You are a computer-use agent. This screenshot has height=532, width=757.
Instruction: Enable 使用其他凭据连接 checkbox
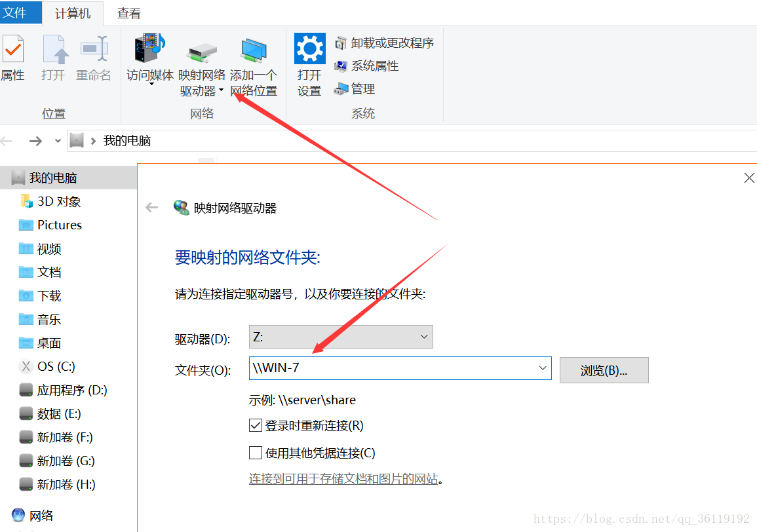(256, 453)
